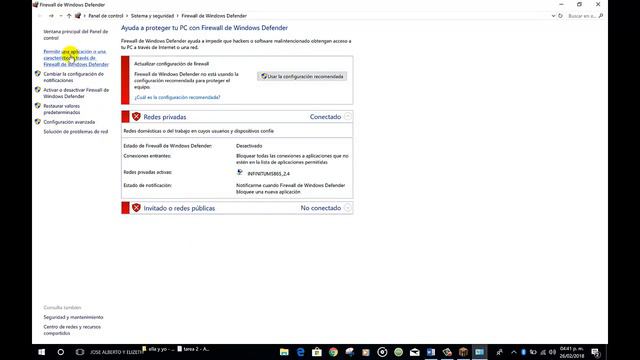
Task: Click the shield icon for Cambiar la configuración de notificaciones
Action: point(38,74)
